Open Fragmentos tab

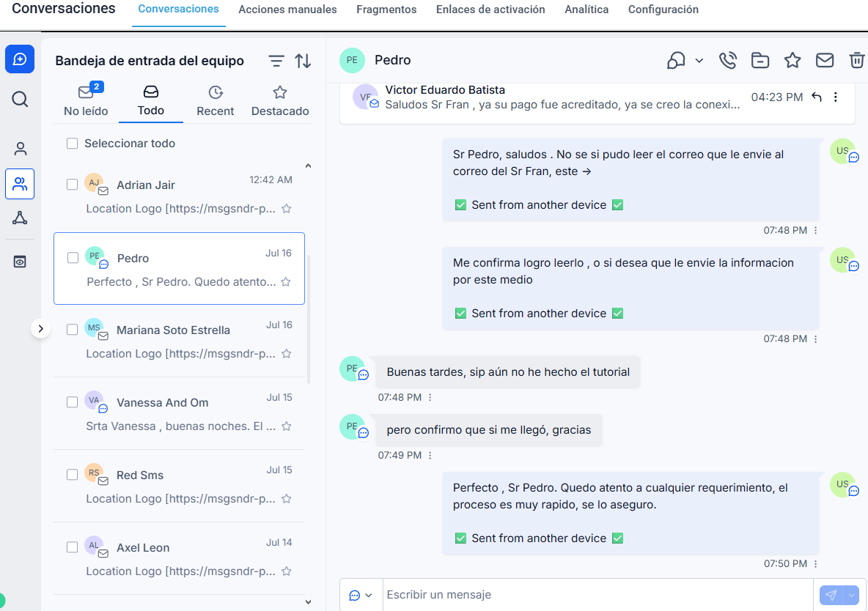click(x=386, y=10)
